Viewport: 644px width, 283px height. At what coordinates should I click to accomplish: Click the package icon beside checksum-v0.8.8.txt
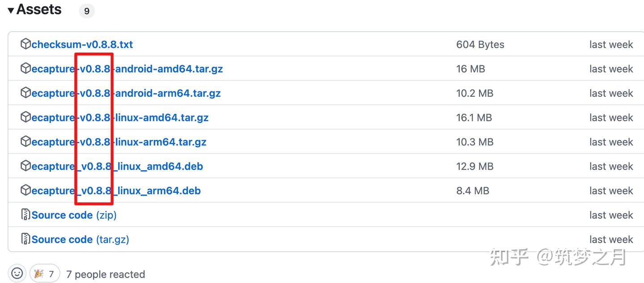pos(25,44)
